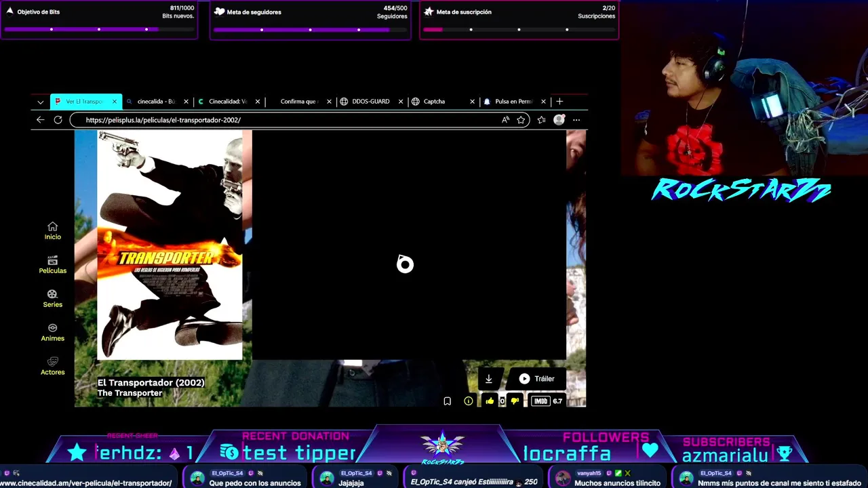Click the chat message 'Jajajaja'

[352, 483]
